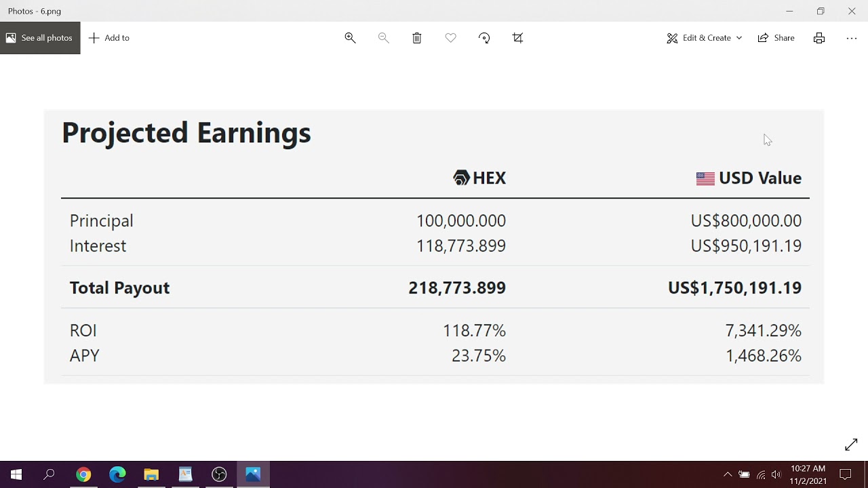Open the Wi-Fi network icon

tap(761, 474)
